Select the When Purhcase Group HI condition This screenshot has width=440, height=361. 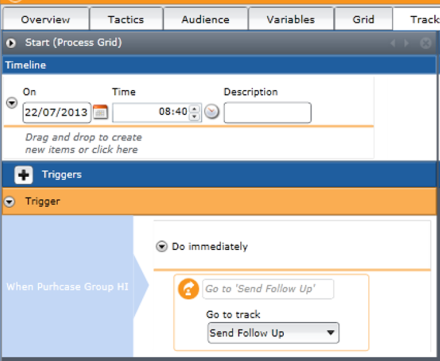click(68, 287)
